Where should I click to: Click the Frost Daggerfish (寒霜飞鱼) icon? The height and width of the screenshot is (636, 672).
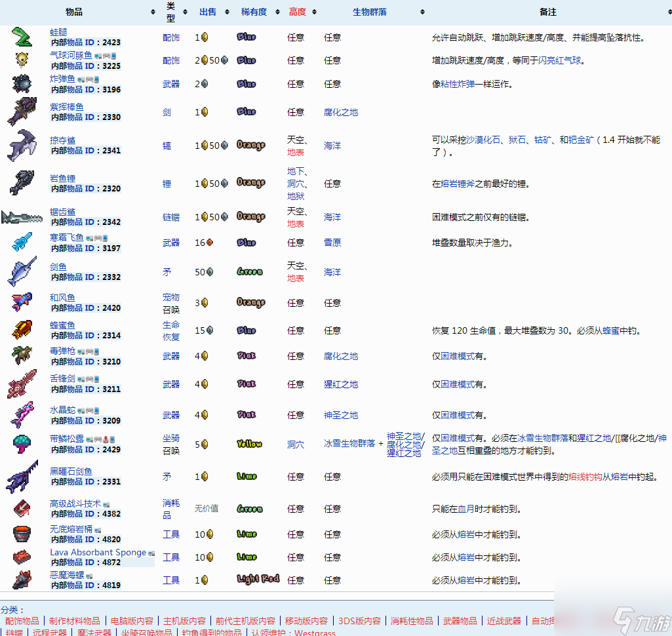(x=22, y=242)
